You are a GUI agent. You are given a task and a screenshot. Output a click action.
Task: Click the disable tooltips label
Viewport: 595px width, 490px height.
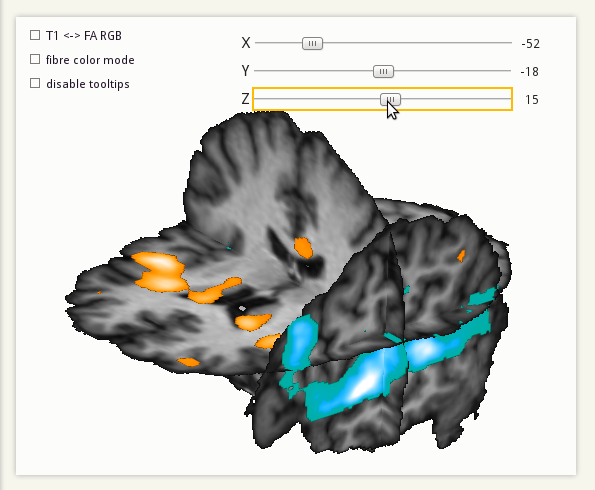coord(88,84)
